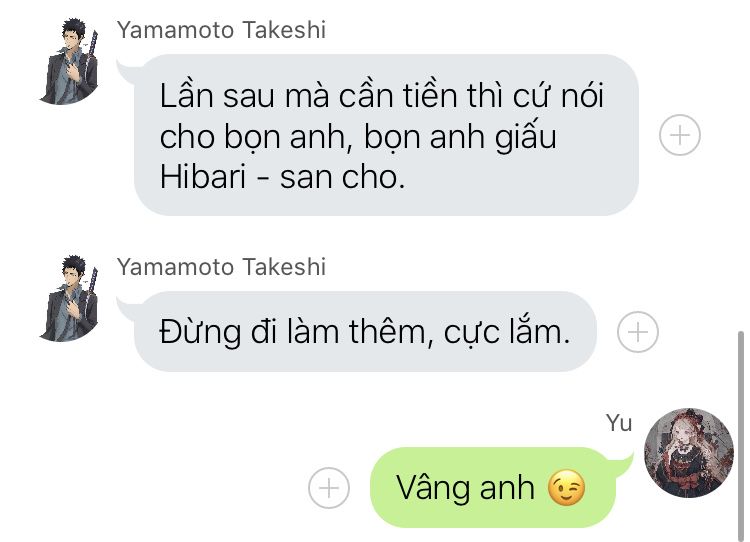
Task: Select the gray bubble starting "Lần sau mà cần tiền"
Action: click(386, 135)
